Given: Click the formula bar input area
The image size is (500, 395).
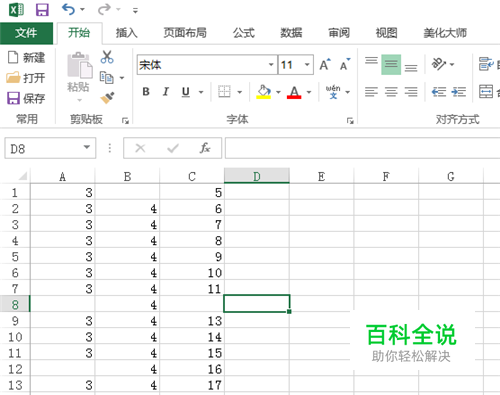Looking at the screenshot, I should pos(362,148).
